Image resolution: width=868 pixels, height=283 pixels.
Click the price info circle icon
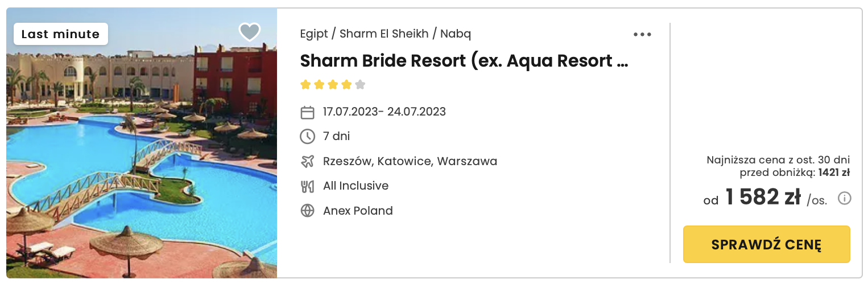tap(845, 198)
